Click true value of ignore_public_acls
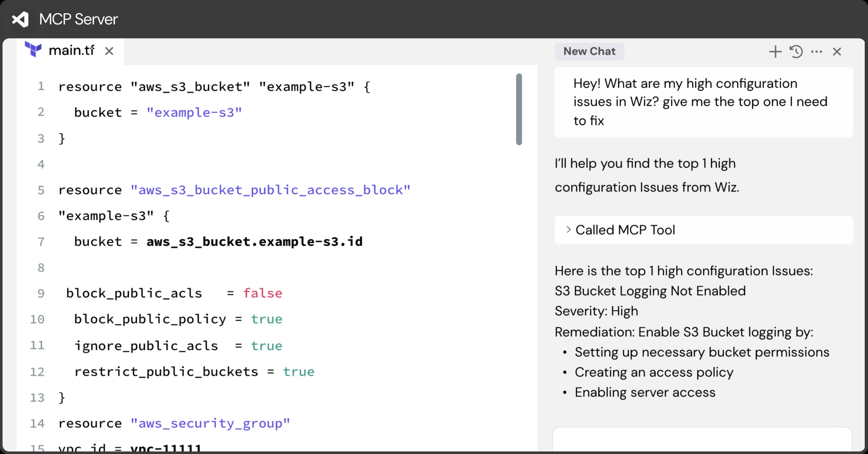 [x=267, y=346]
